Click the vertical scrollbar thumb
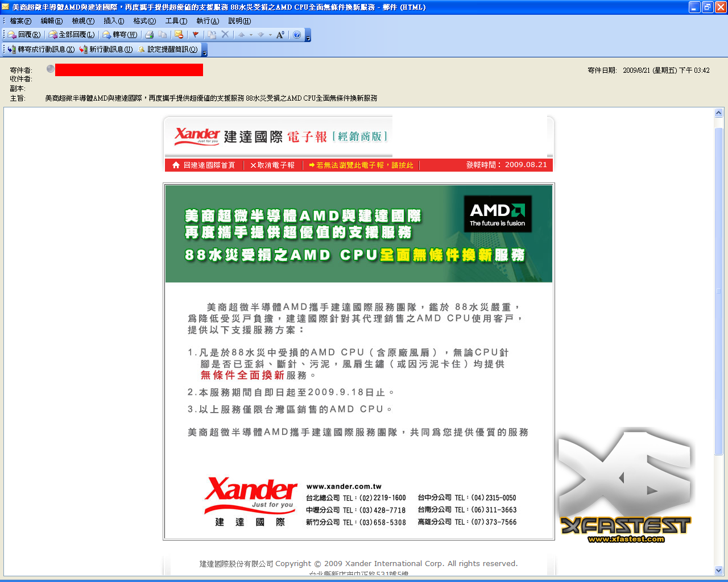Image resolution: width=728 pixels, height=582 pixels. click(718, 291)
